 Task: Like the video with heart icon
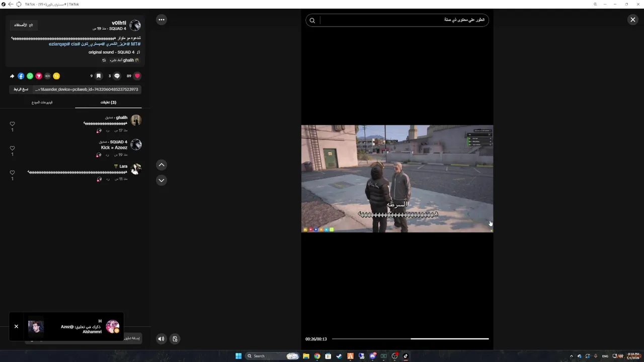point(137,76)
